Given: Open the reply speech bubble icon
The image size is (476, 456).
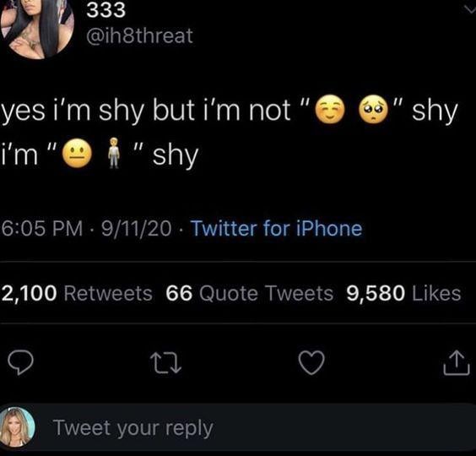Looking at the screenshot, I should pos(20,362).
